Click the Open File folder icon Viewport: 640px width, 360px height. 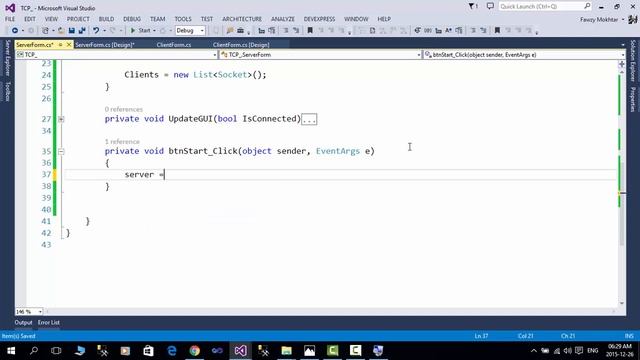pos(61,31)
